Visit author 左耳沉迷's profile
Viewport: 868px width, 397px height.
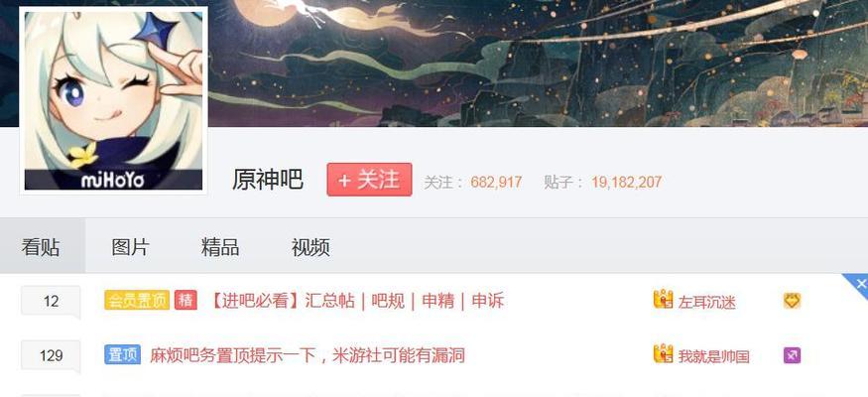pyautogui.click(x=707, y=303)
